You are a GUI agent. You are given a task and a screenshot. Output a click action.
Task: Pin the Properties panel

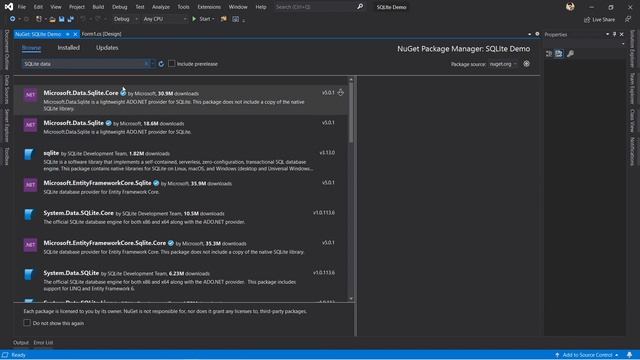614,34
